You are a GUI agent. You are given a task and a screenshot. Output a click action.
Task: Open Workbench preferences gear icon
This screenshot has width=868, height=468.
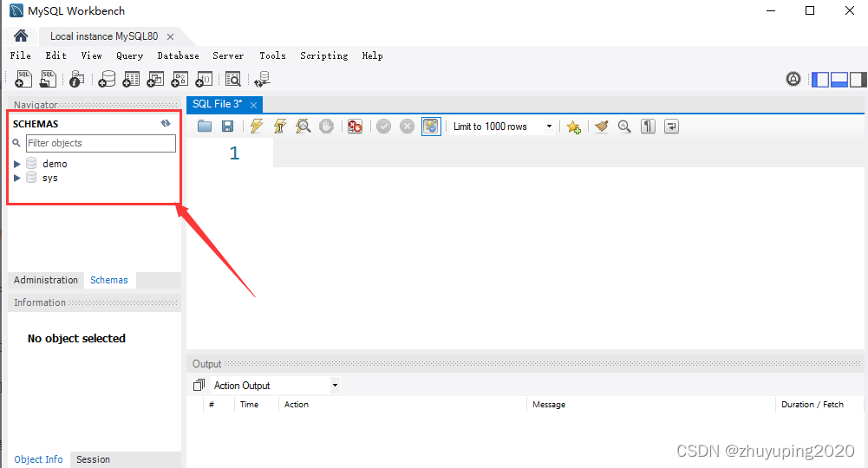pos(793,79)
